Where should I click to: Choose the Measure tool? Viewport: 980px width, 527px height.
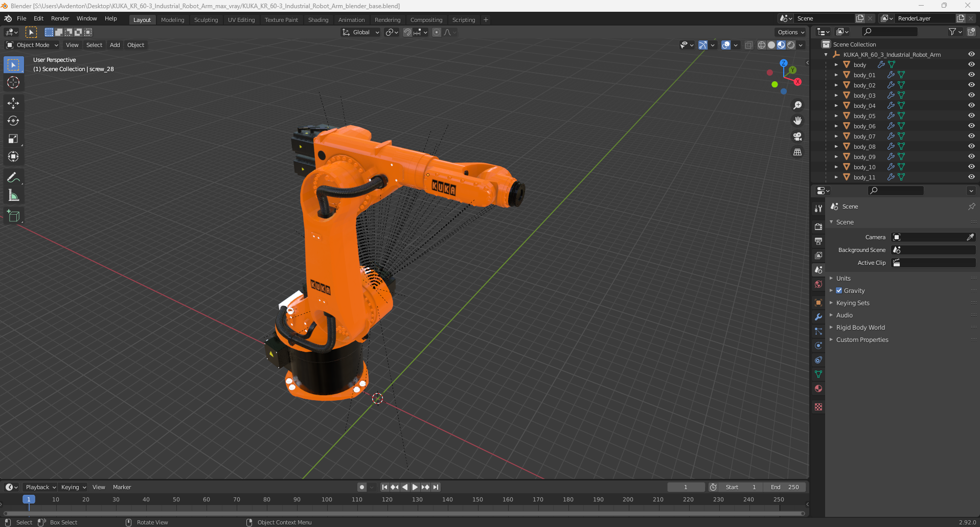click(x=13, y=196)
